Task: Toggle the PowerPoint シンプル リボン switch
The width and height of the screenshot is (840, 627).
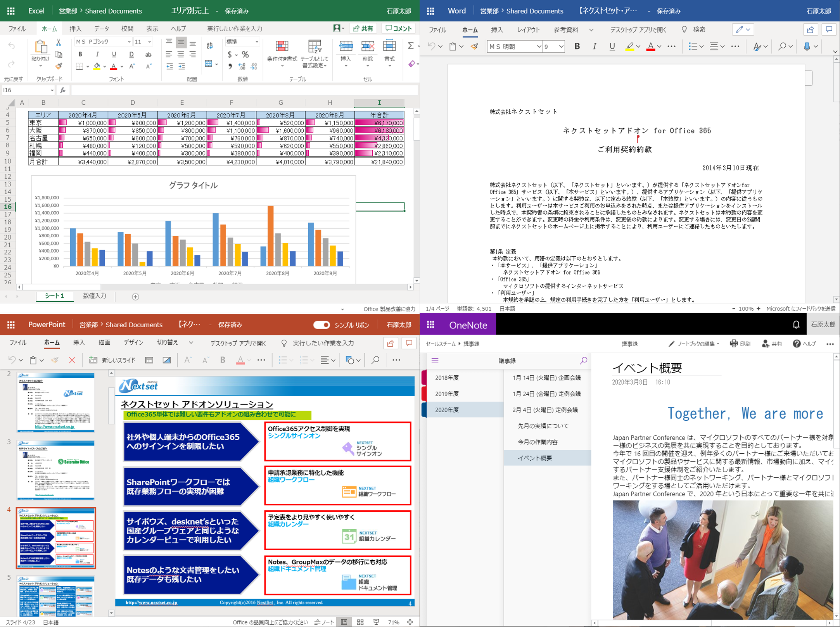Action: 321,325
